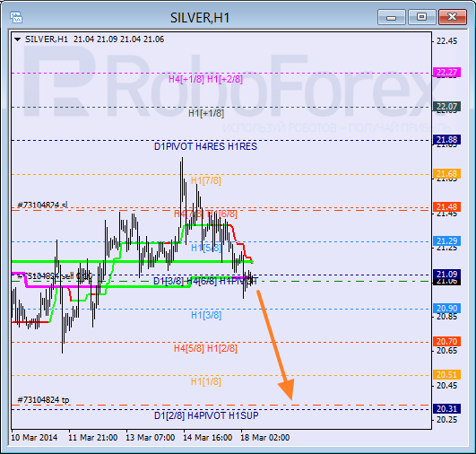Select the 21.09 navy price label

(446, 274)
